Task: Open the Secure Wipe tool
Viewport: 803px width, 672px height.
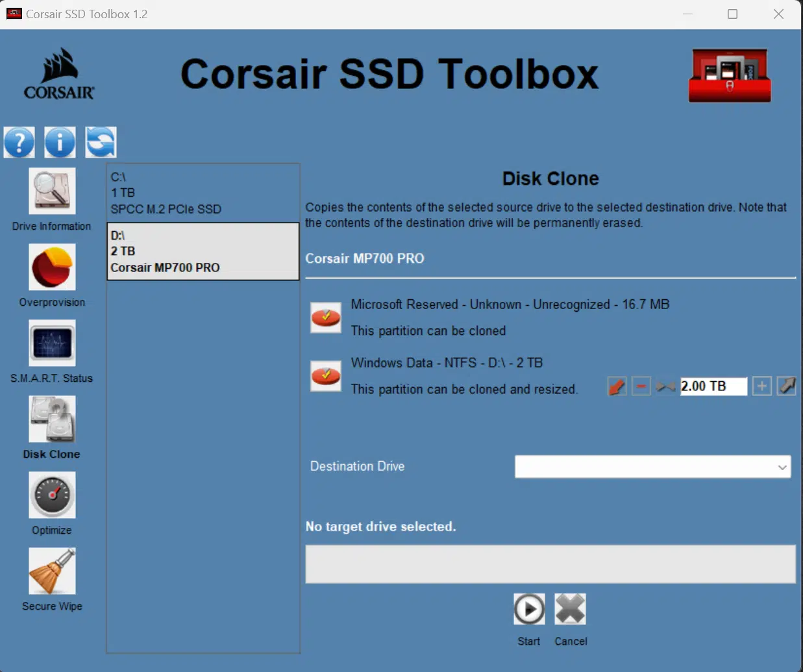Action: coord(52,571)
